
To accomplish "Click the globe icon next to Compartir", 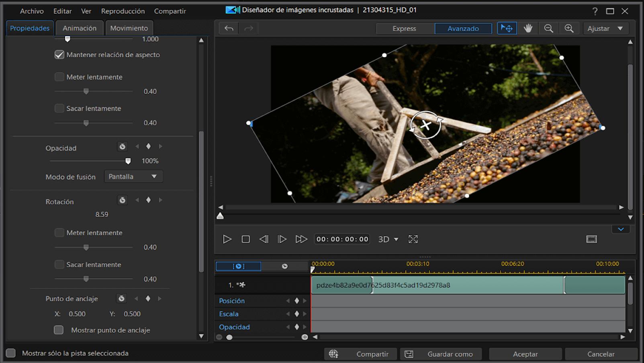I will point(334,354).
